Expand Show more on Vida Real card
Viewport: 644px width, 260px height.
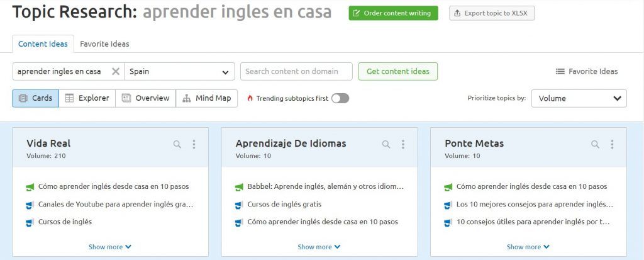pyautogui.click(x=110, y=247)
